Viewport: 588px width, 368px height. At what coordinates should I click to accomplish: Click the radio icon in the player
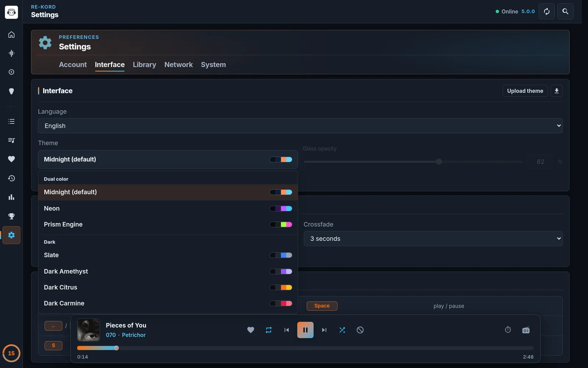526,330
